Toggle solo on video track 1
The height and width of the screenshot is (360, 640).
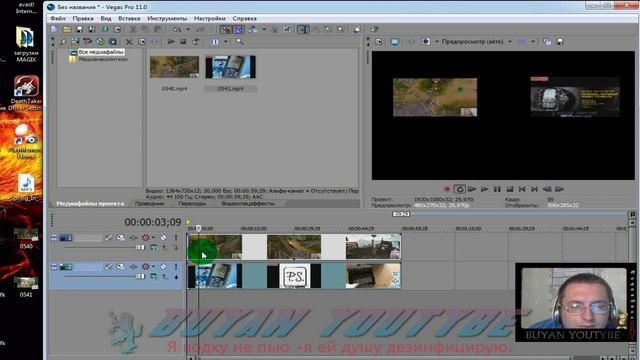coord(176,238)
